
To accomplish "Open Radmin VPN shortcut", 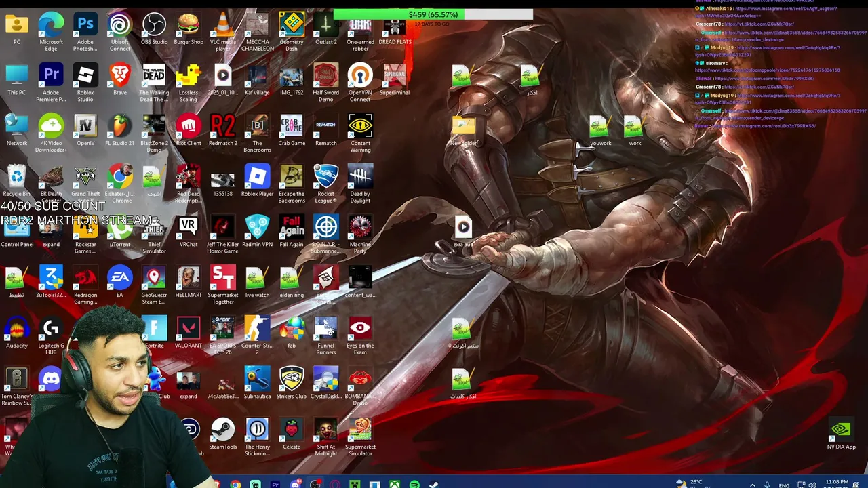I will [x=257, y=231].
